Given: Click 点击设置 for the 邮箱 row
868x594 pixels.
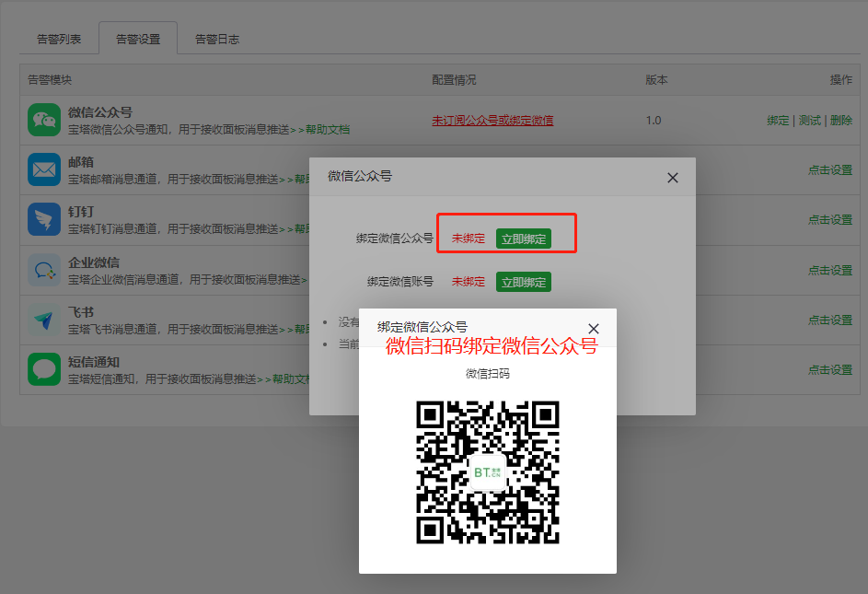Looking at the screenshot, I should [830, 170].
